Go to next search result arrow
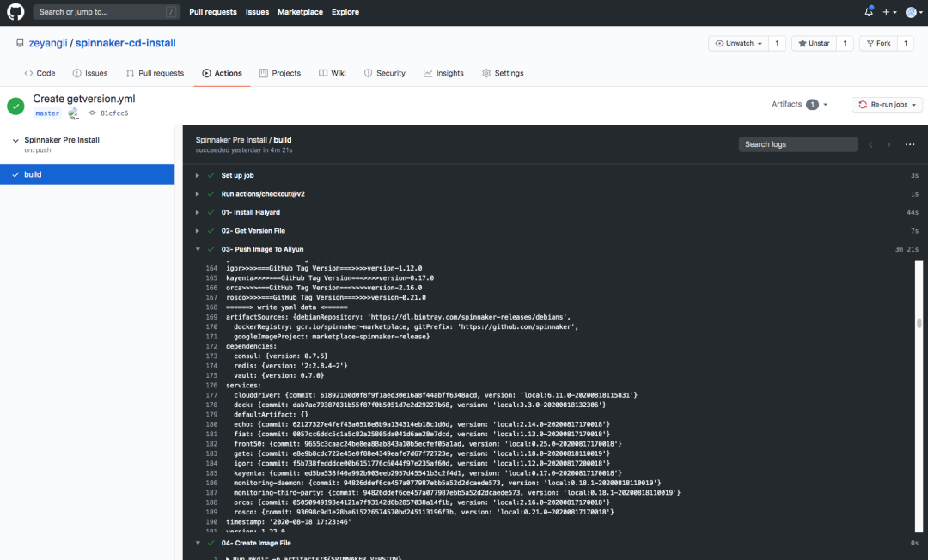This screenshot has width=928, height=560. (x=888, y=145)
